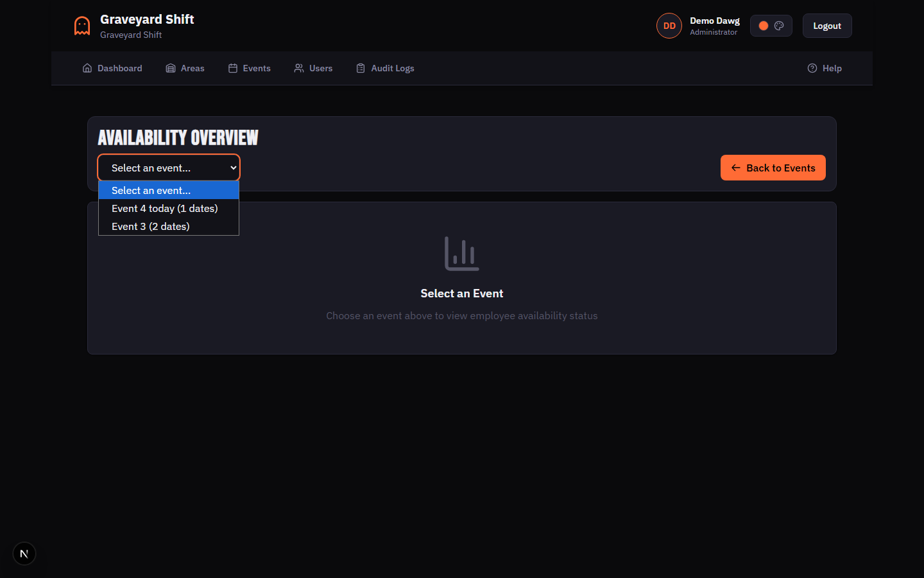
Task: Go to the Areas nav item
Action: (192, 68)
